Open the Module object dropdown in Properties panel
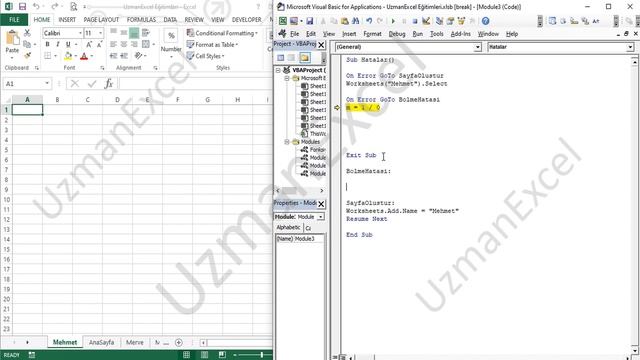The height and width of the screenshot is (360, 640). [321, 217]
